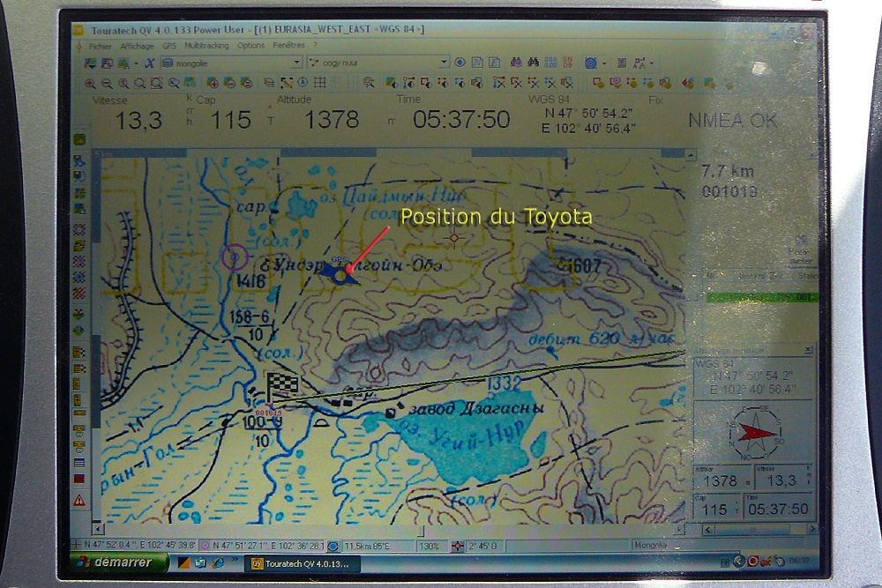882x588 pixels.
Task: Click the map remove (minus) icon
Action: coord(229,83)
